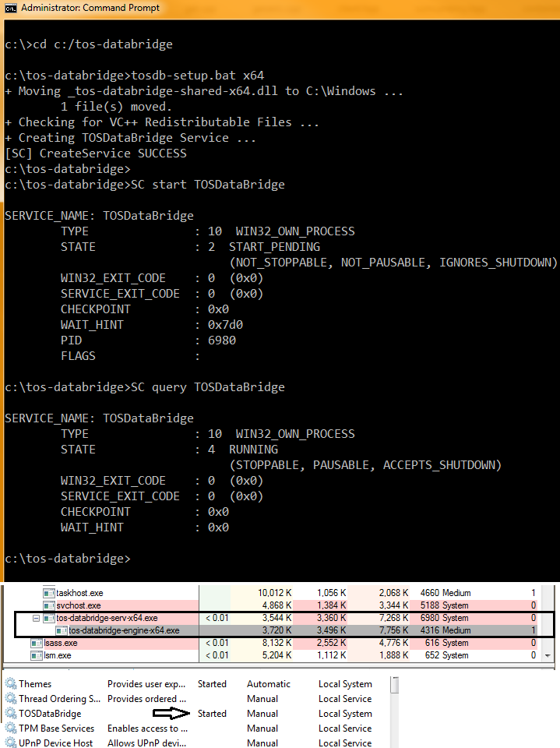The width and height of the screenshot is (560, 748).
Task: Click 'Enables access to ...' description text
Action: 147,728
